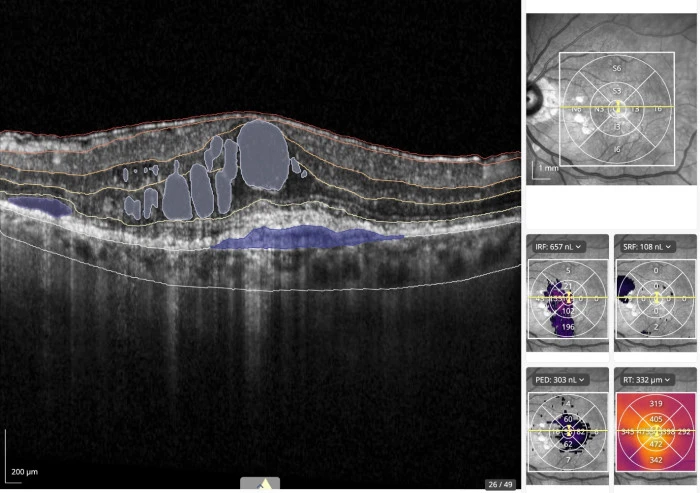Click the SRF map inferior value 2

(656, 327)
